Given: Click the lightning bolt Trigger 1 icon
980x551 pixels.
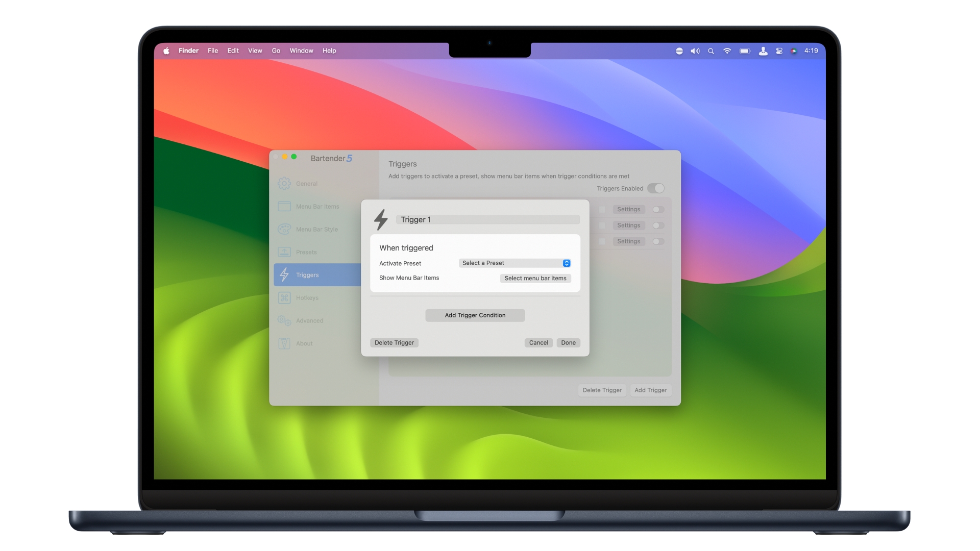Looking at the screenshot, I should (x=380, y=219).
